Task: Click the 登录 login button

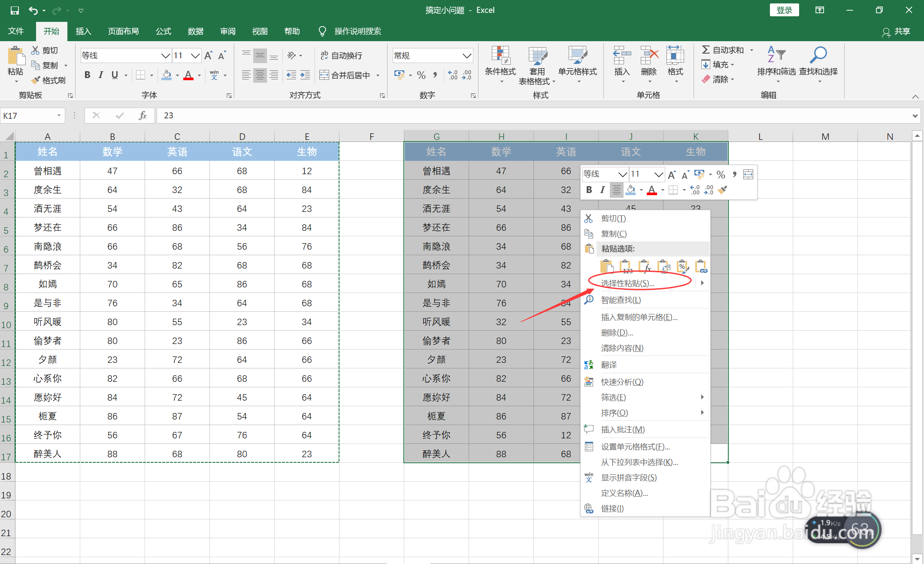Action: point(784,10)
